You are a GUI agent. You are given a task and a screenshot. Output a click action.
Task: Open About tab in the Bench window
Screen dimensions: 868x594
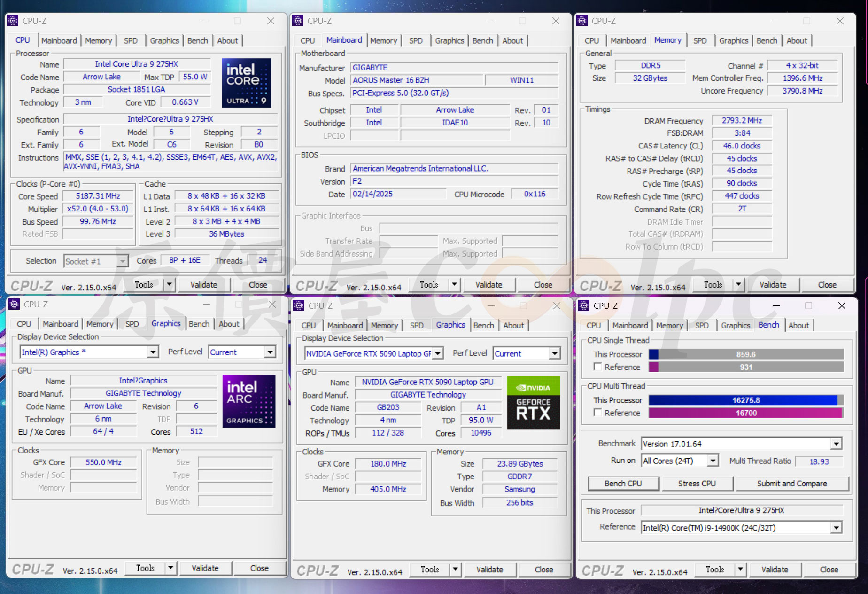click(798, 325)
